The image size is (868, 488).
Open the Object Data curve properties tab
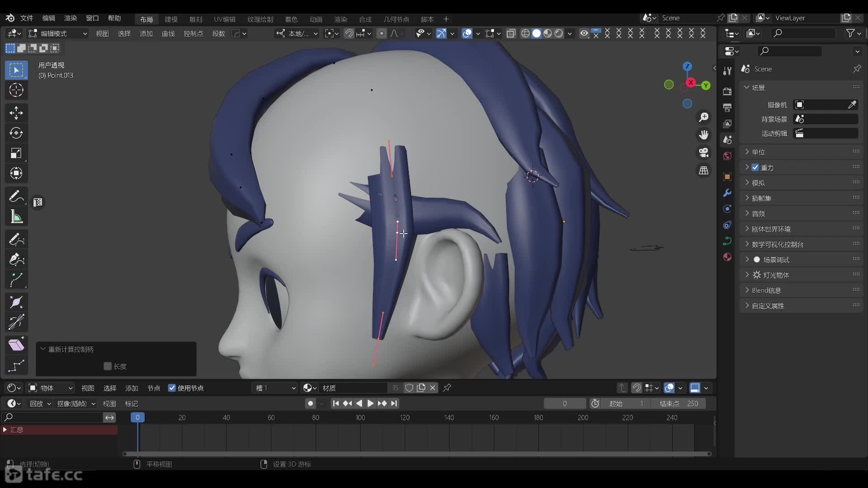[x=727, y=241]
